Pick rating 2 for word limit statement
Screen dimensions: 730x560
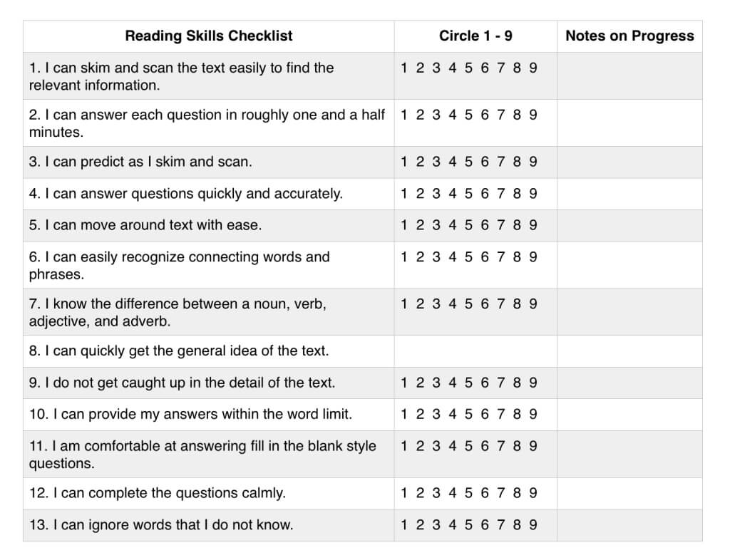pyautogui.click(x=420, y=414)
